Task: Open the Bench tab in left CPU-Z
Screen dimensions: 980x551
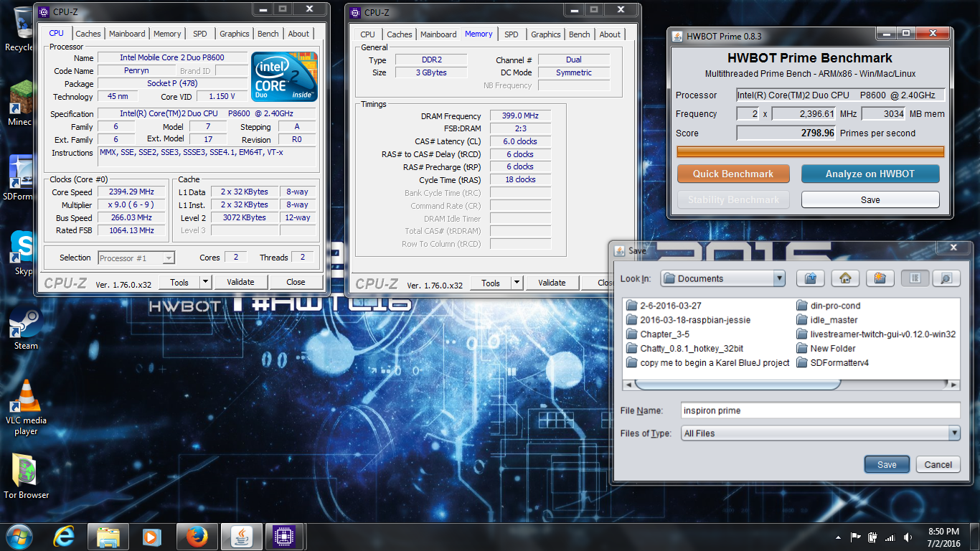Action: click(x=268, y=34)
